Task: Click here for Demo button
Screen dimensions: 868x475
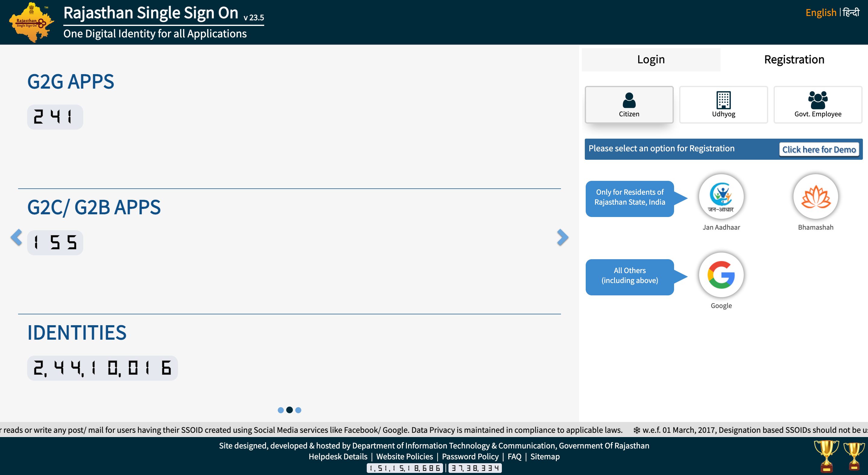Action: click(819, 149)
